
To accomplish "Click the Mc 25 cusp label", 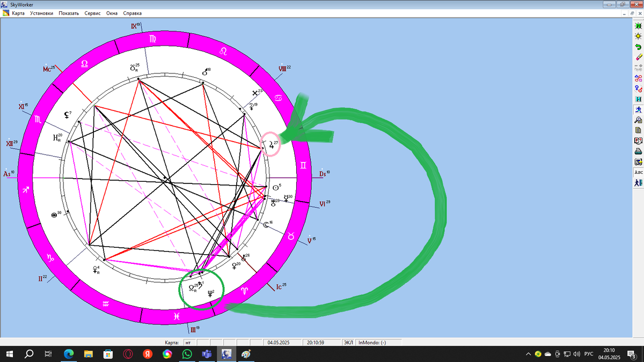I will pyautogui.click(x=49, y=69).
